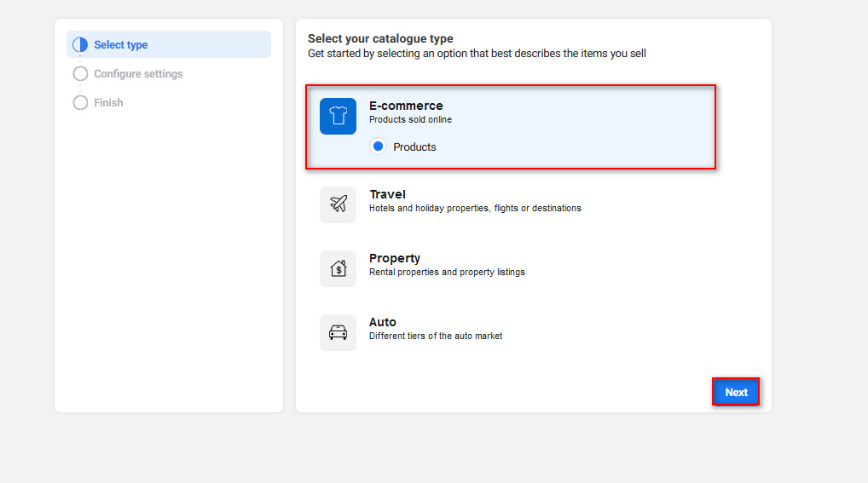
Task: Choose the Property catalogue type
Action: coord(395,258)
